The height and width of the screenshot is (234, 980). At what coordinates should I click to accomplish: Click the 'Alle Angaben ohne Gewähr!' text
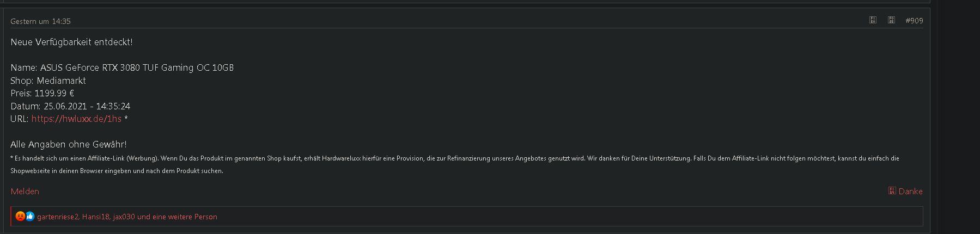[68, 144]
